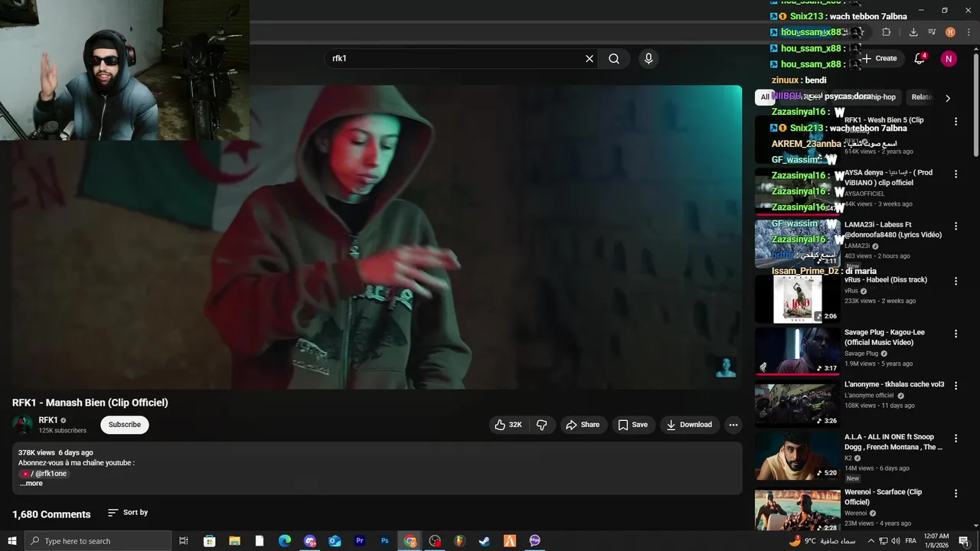Subscribe to the RFK1 channel
The height and width of the screenshot is (551, 980).
(125, 425)
